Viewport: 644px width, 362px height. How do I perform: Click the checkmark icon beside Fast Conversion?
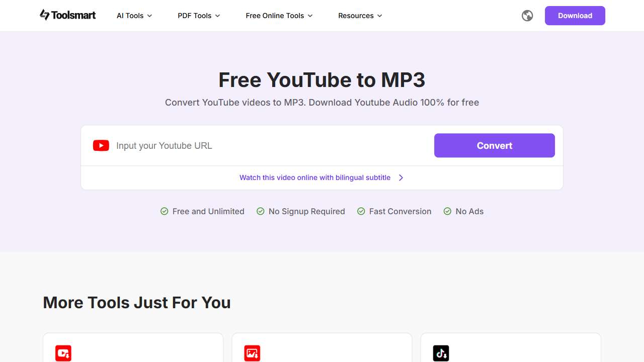click(361, 211)
